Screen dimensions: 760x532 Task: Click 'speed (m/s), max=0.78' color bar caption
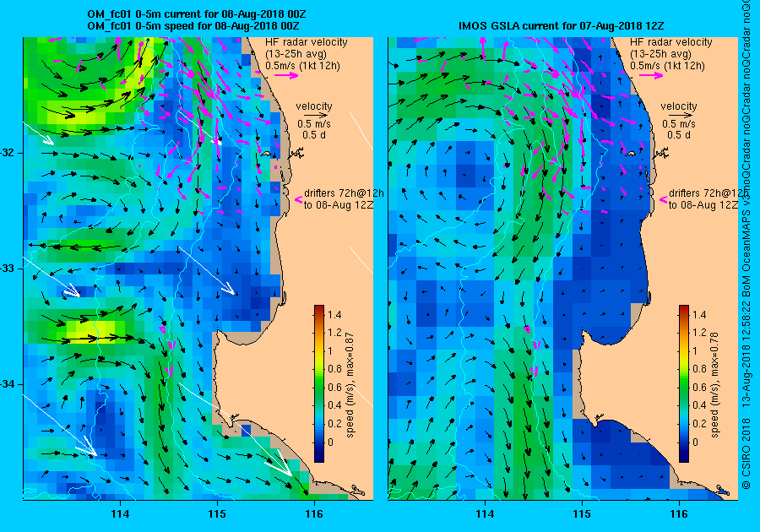[x=715, y=385]
